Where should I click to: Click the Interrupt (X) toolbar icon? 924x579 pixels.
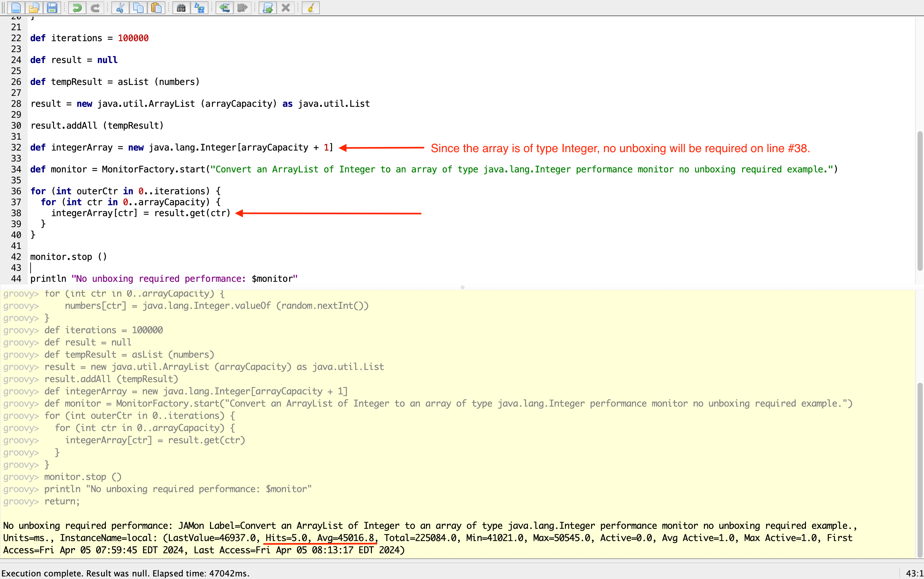click(x=286, y=8)
